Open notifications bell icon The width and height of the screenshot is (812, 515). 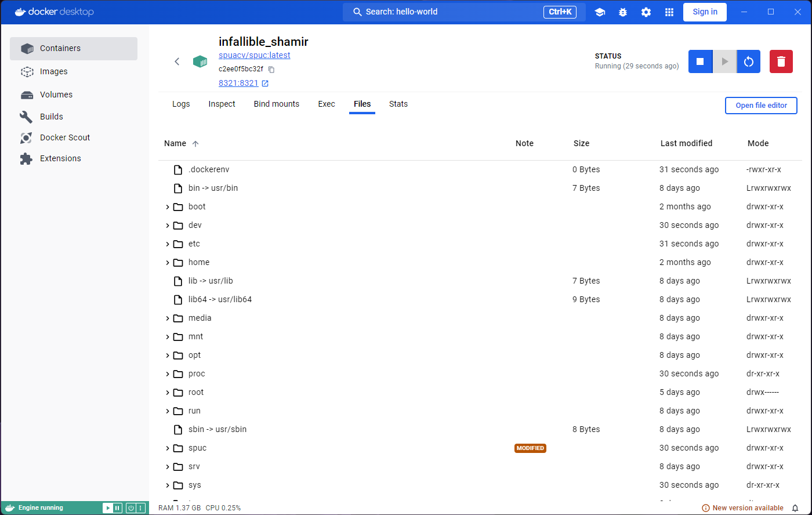[x=795, y=508]
